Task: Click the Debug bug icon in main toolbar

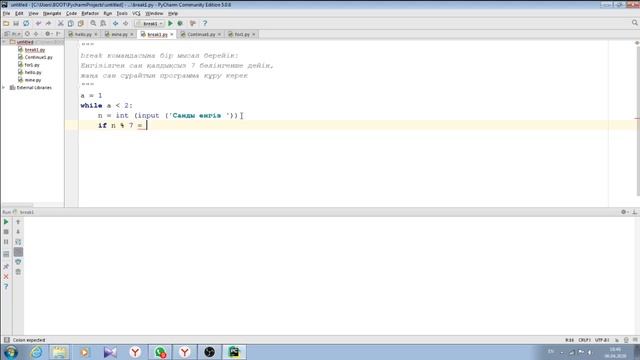Action: [x=180, y=24]
